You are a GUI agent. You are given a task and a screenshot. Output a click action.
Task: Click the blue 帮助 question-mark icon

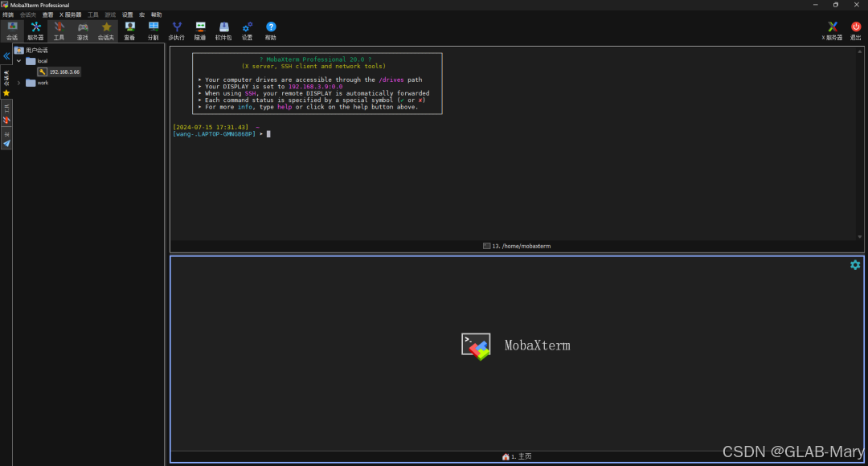(271, 31)
